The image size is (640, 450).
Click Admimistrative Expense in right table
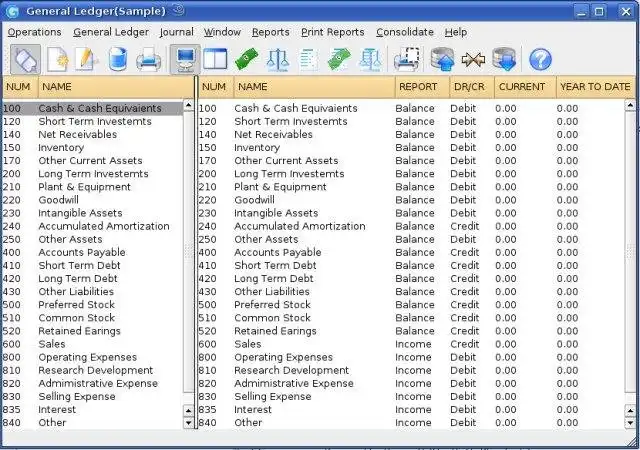pyautogui.click(x=294, y=383)
